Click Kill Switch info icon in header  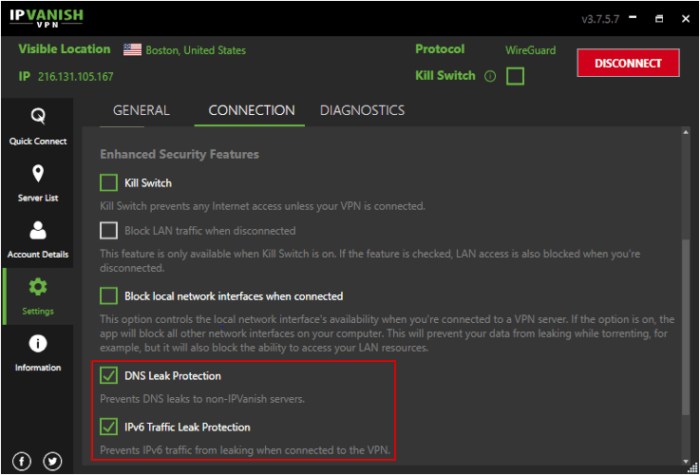(x=490, y=77)
